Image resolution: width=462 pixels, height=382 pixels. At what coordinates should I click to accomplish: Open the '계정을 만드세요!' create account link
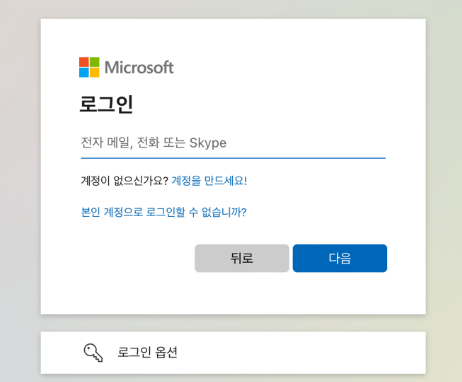[x=209, y=181]
